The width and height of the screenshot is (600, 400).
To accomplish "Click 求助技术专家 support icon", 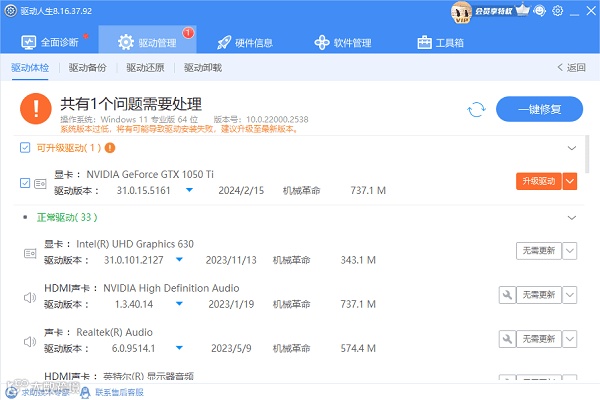I will tap(11, 392).
